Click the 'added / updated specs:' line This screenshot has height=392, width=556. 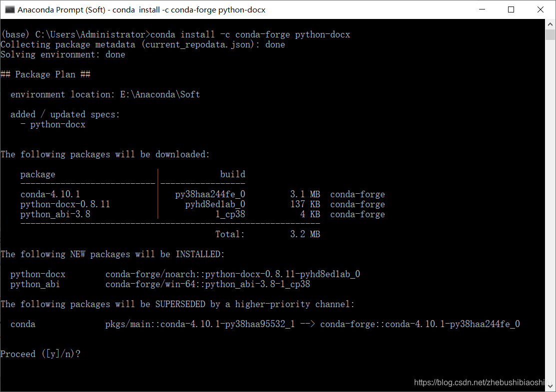[x=65, y=114]
